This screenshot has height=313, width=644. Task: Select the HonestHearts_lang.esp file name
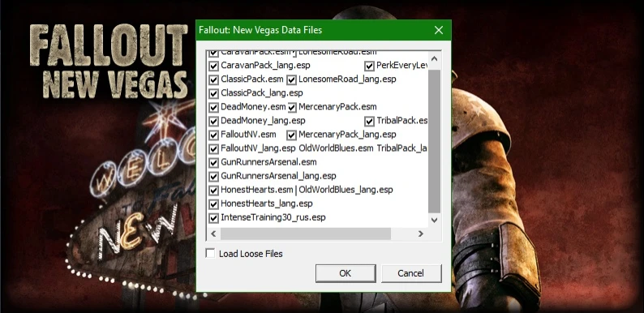tap(267, 204)
